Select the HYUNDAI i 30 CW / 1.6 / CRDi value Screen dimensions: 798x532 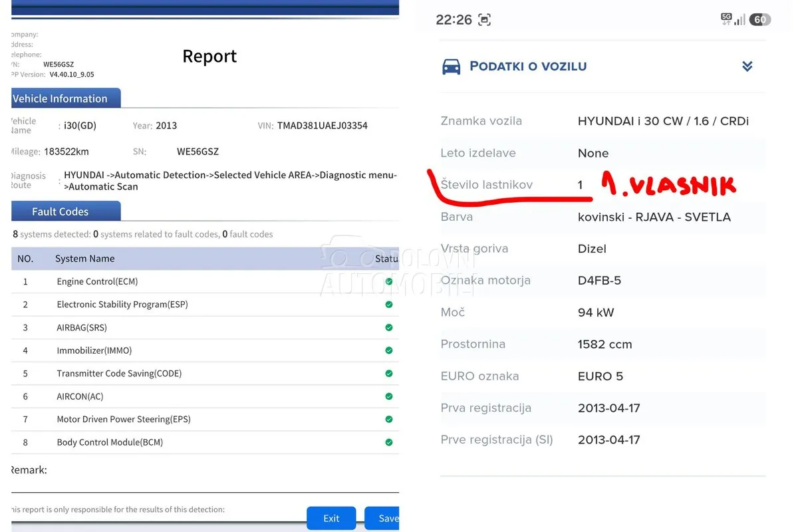click(x=664, y=121)
